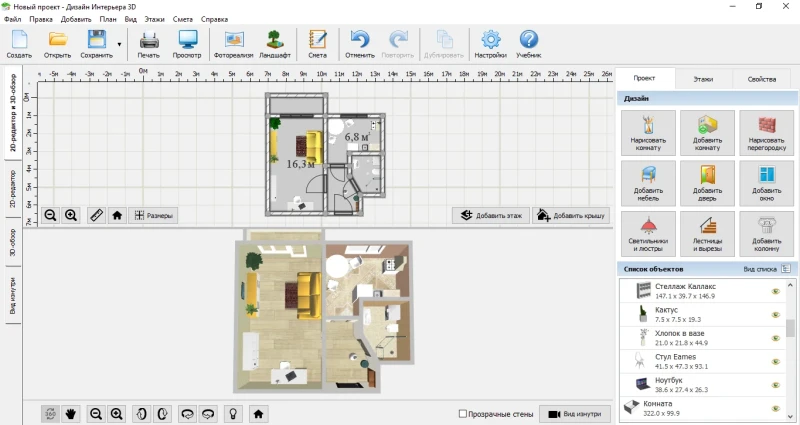The height and width of the screenshot is (425, 800).
Task: Click Нарисовать комнату tool
Action: coord(648,133)
